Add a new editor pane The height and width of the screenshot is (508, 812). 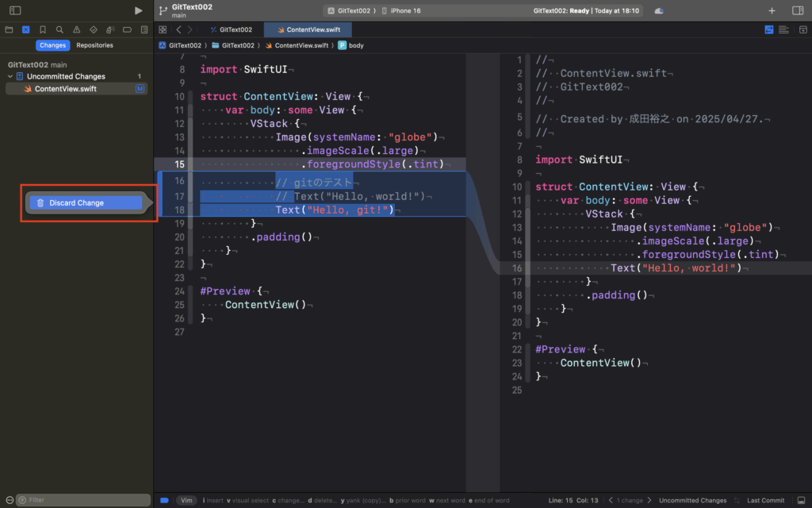pos(802,29)
